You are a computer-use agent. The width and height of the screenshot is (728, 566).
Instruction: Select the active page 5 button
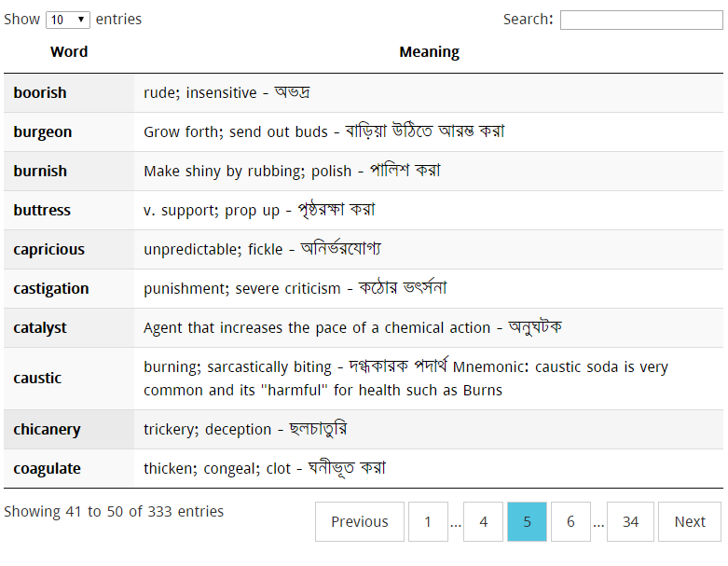pos(527,521)
